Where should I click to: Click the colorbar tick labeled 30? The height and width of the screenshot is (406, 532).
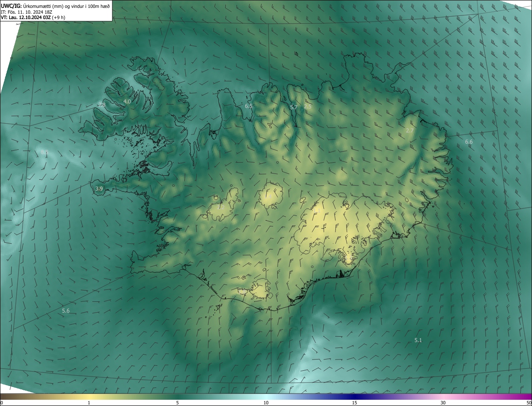tap(443, 403)
